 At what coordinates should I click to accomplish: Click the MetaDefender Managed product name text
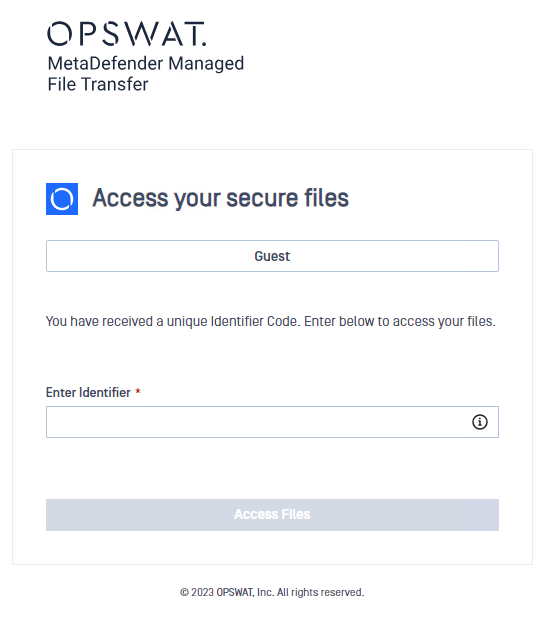(146, 63)
